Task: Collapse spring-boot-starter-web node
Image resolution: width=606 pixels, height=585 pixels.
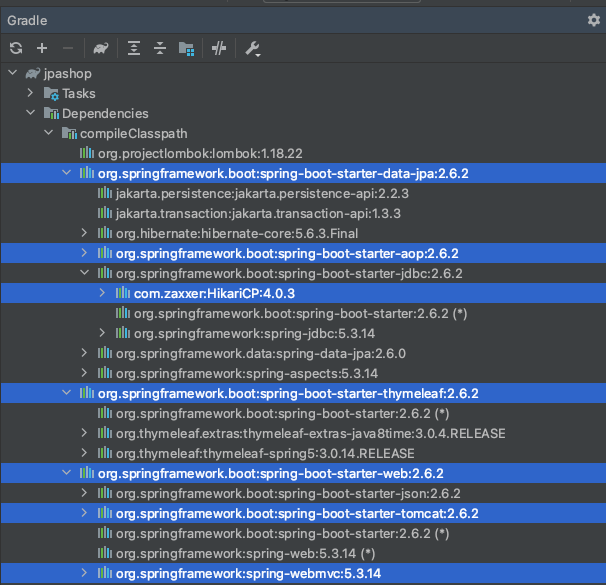Action: pyautogui.click(x=66, y=473)
